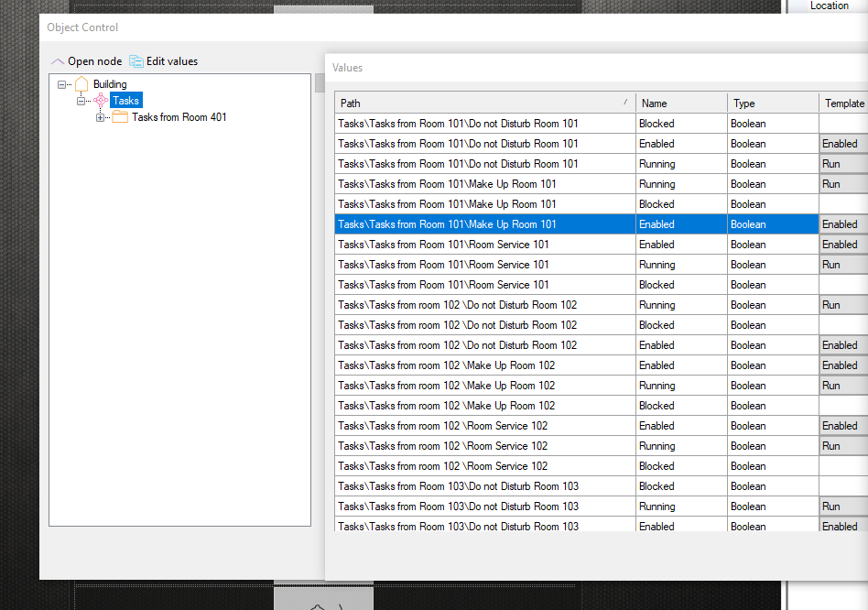
Task: Click the Template column header
Action: (843, 103)
